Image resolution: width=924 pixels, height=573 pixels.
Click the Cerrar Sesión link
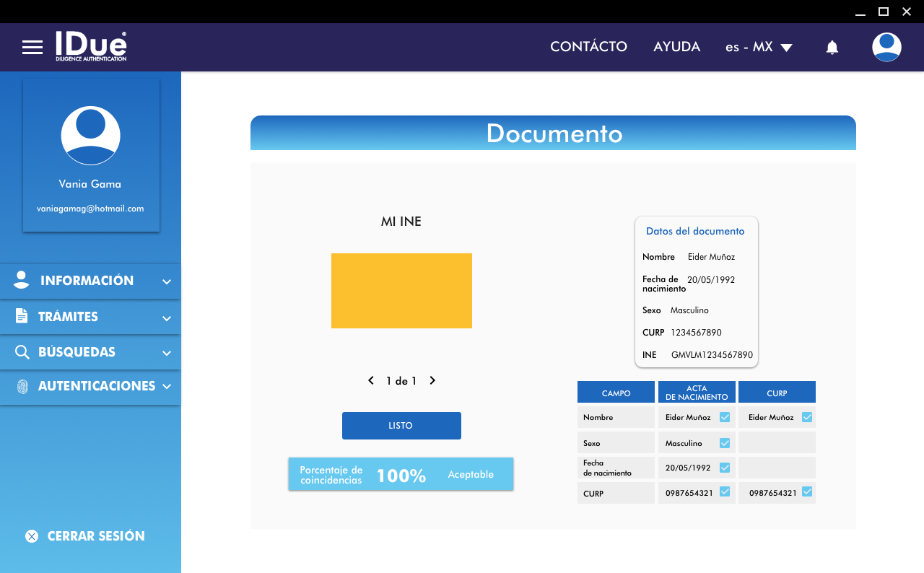[x=96, y=536]
